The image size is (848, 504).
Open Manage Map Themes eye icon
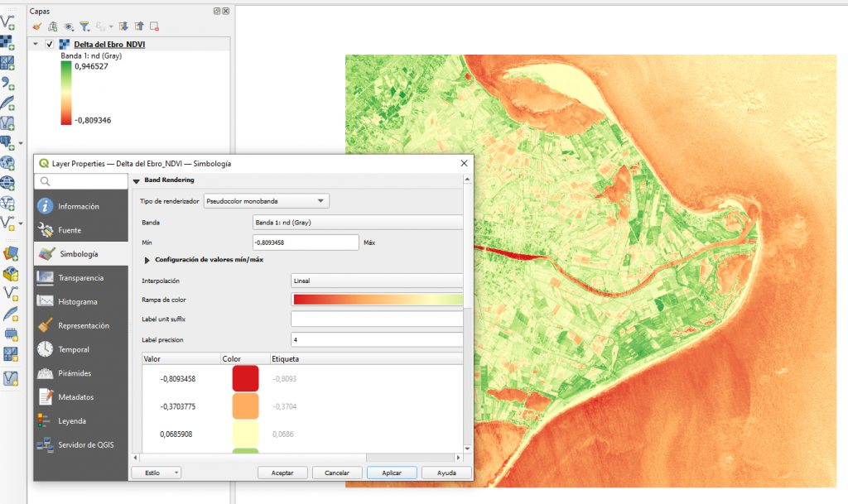68,26
